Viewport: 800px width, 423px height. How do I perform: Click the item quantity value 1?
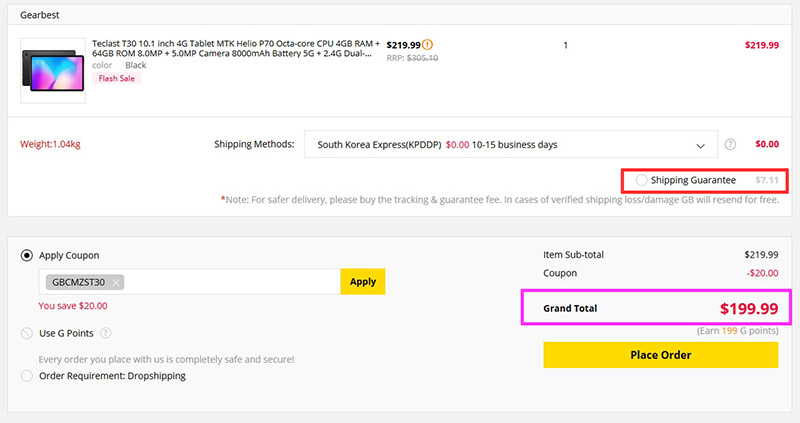tap(565, 45)
